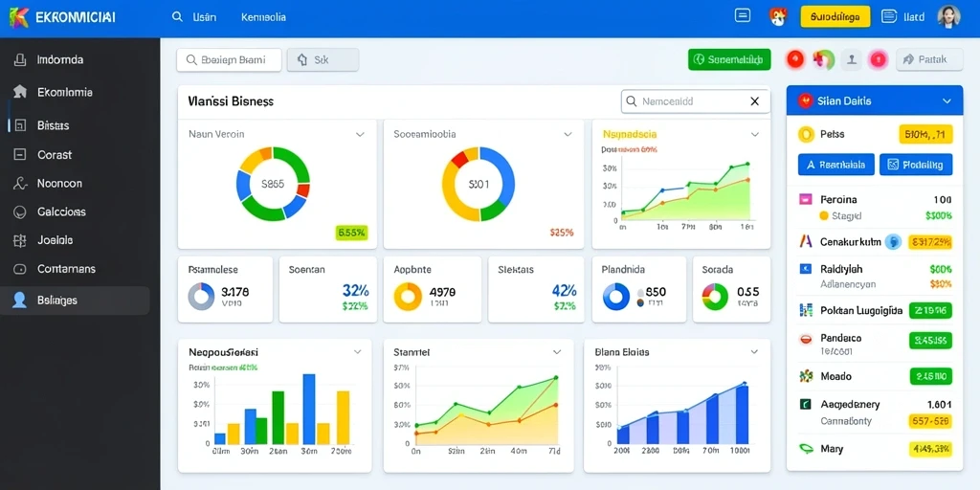Click the person icon beside Patak button
The image size is (980, 490).
pos(851,59)
